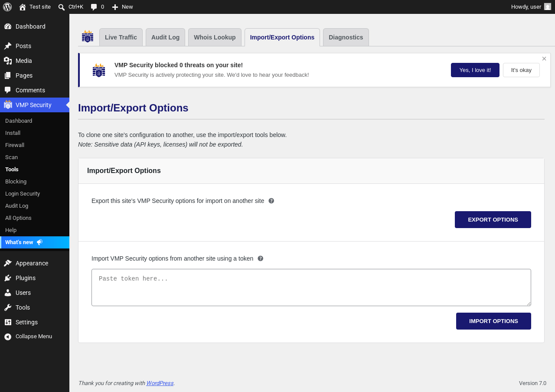
Task: Click the help icon next to Import description
Action: click(261, 258)
